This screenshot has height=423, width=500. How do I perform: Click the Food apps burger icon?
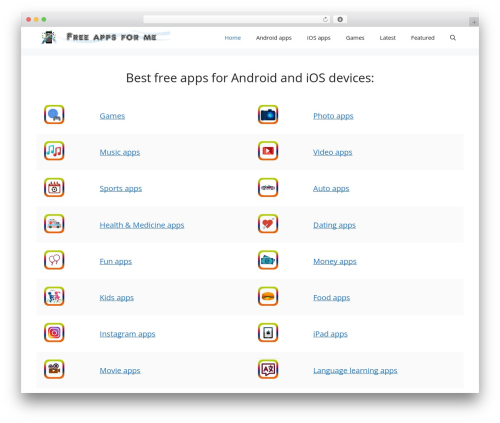[x=268, y=296]
